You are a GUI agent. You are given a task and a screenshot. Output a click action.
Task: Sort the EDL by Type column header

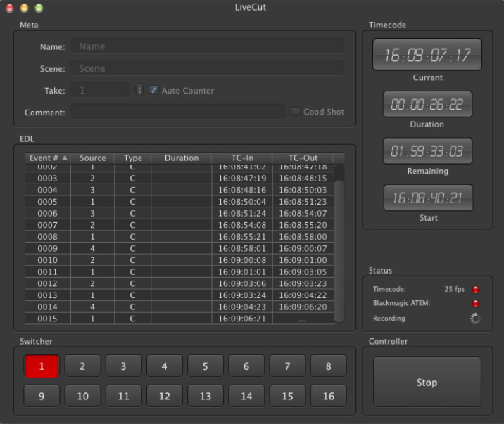click(133, 158)
